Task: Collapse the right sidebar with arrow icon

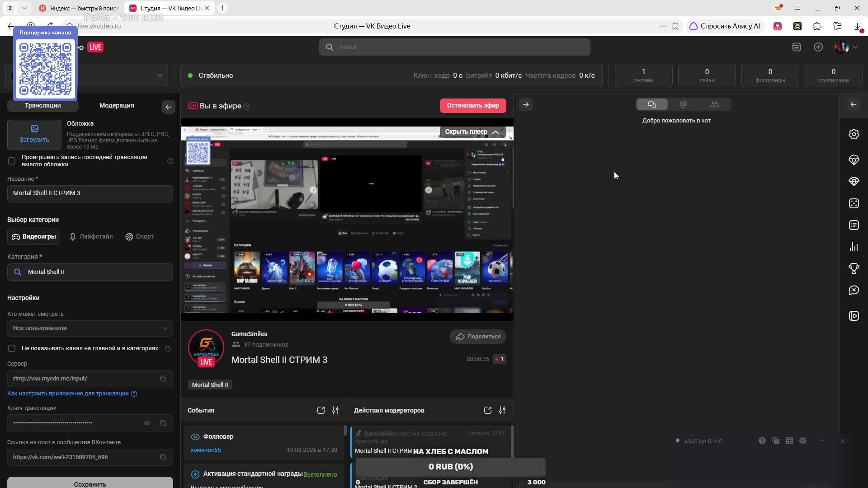Action: click(x=853, y=104)
